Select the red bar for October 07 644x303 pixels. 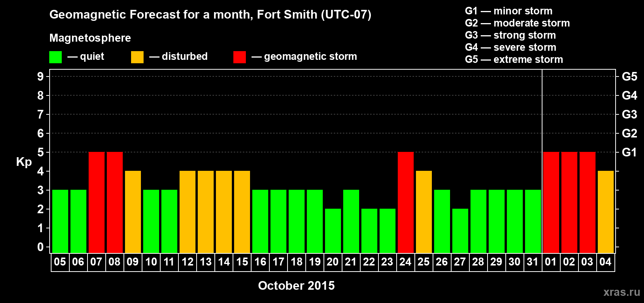pos(97,203)
